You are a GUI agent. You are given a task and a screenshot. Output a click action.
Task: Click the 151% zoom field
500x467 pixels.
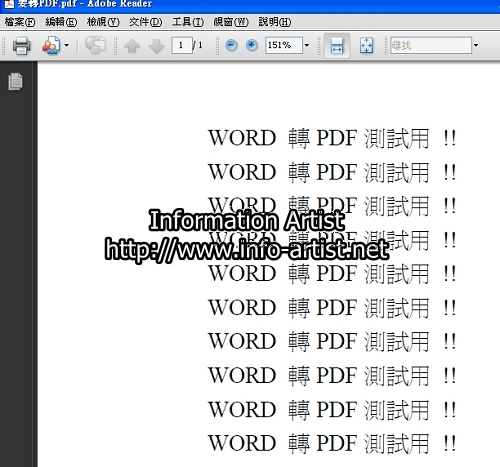tap(284, 45)
